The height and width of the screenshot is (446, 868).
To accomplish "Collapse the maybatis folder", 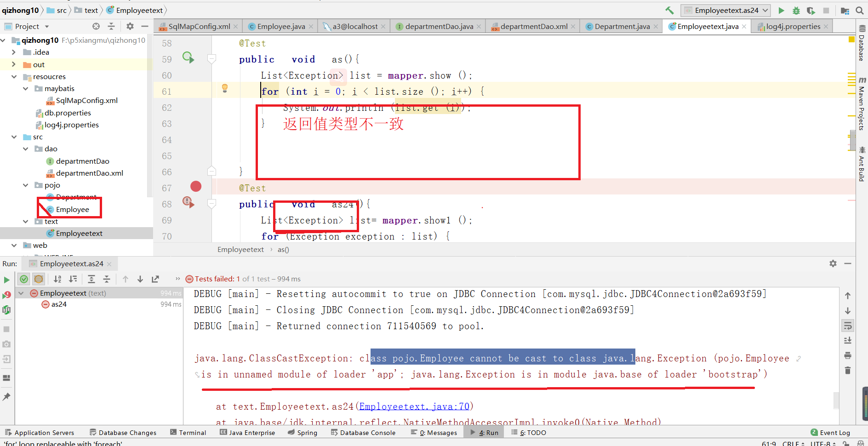I will [x=26, y=89].
